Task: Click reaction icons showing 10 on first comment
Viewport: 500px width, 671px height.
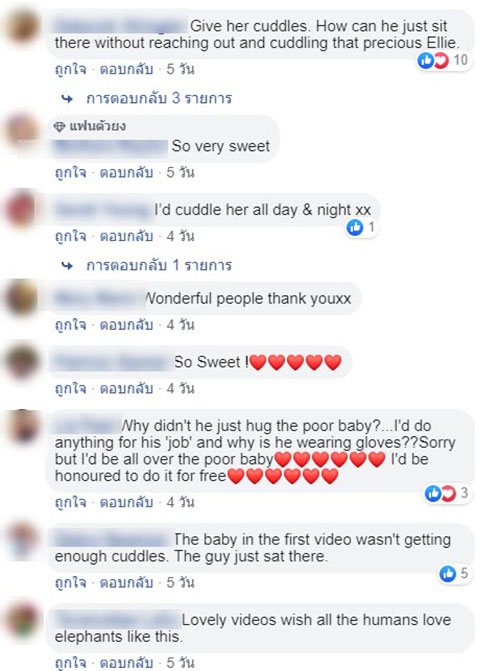Action: [x=443, y=60]
